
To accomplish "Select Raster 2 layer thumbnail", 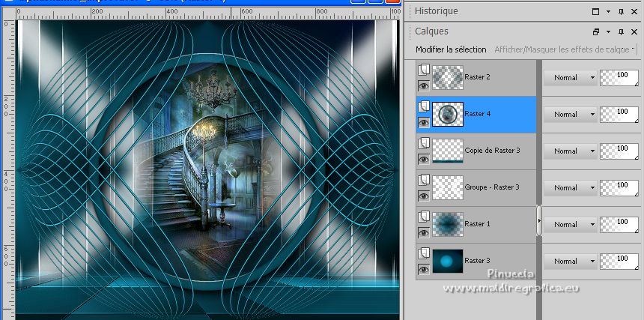I will 448,77.
